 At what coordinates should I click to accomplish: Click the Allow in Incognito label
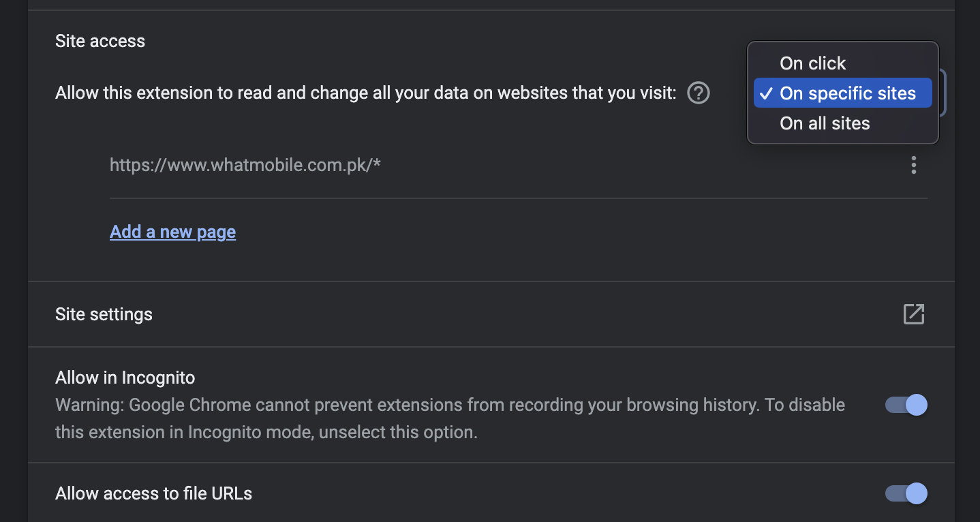pos(125,378)
